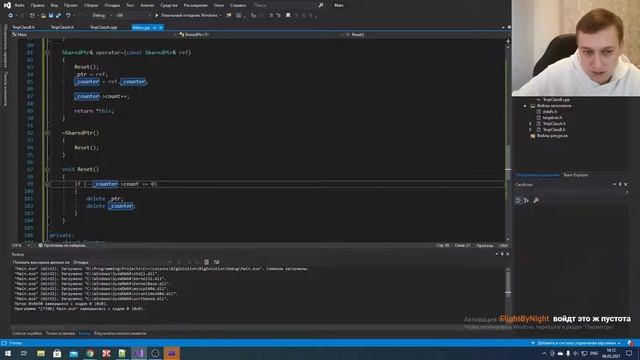
Task: Click the categorized view icon in Properties
Action: [x=518, y=200]
